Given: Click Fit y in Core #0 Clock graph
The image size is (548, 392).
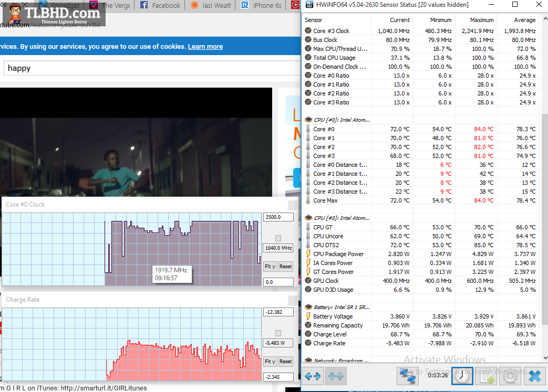Looking at the screenshot, I should (270, 267).
